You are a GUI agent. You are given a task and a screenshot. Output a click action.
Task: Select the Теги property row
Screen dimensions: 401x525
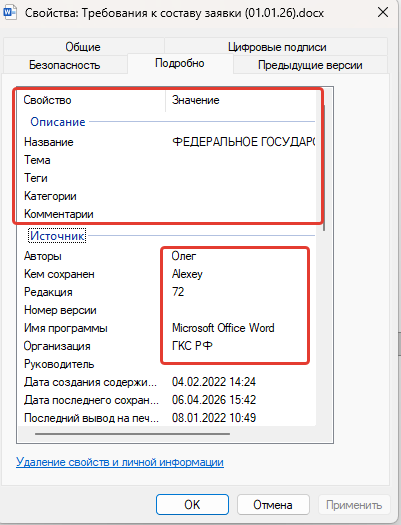click(x=167, y=178)
